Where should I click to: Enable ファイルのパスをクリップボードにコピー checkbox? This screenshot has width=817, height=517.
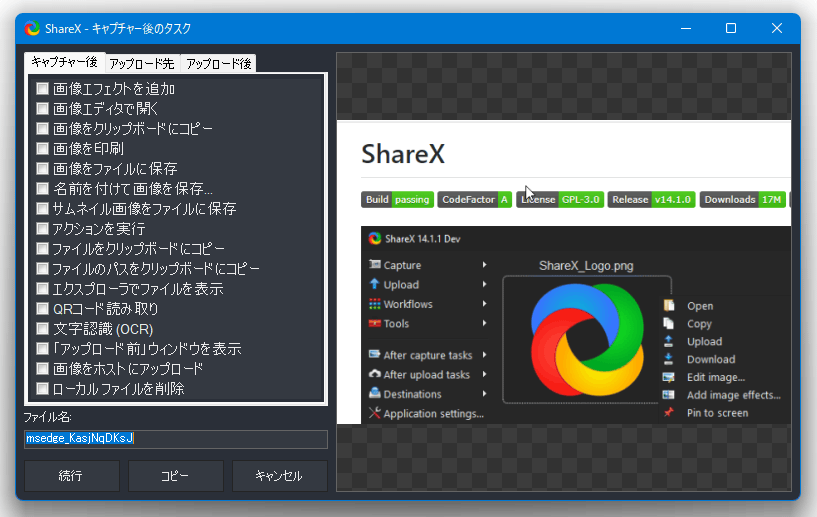coord(42,268)
